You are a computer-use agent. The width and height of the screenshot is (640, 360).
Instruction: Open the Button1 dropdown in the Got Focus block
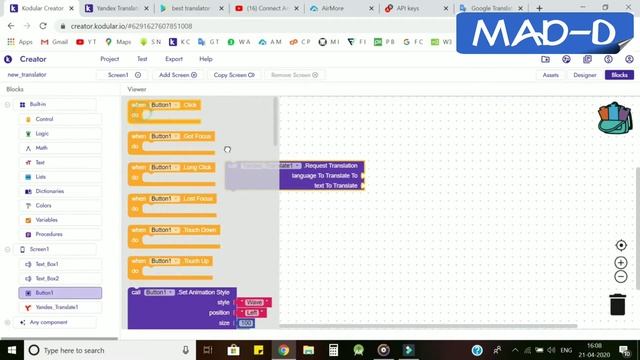(165, 136)
